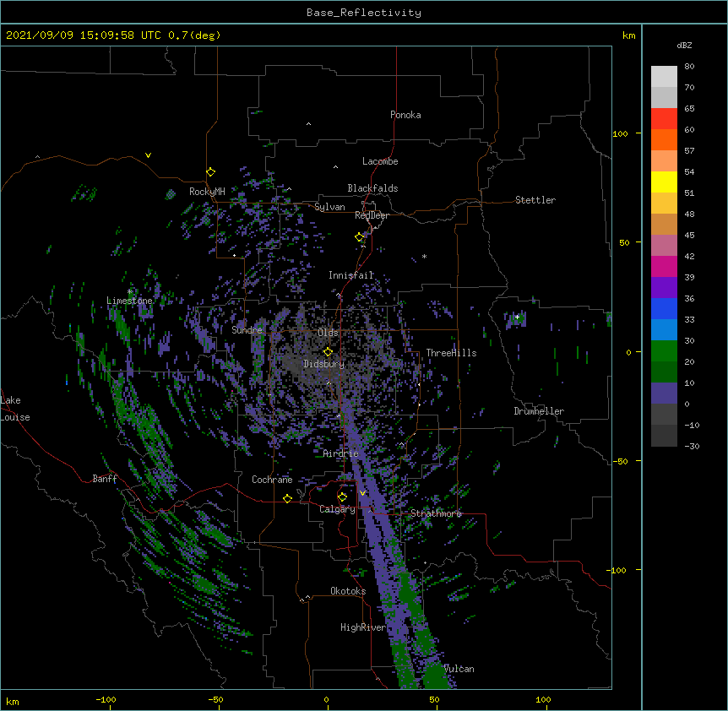The image size is (728, 711).
Task: Click the Okotoks town label
Action: click(x=348, y=591)
